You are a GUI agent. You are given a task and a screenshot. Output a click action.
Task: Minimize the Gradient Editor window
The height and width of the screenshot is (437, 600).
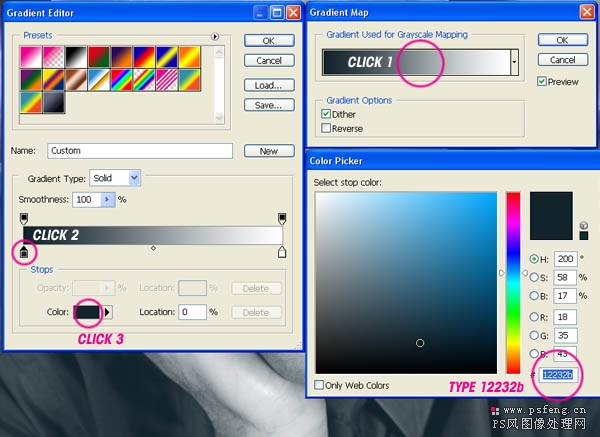tap(260, 13)
